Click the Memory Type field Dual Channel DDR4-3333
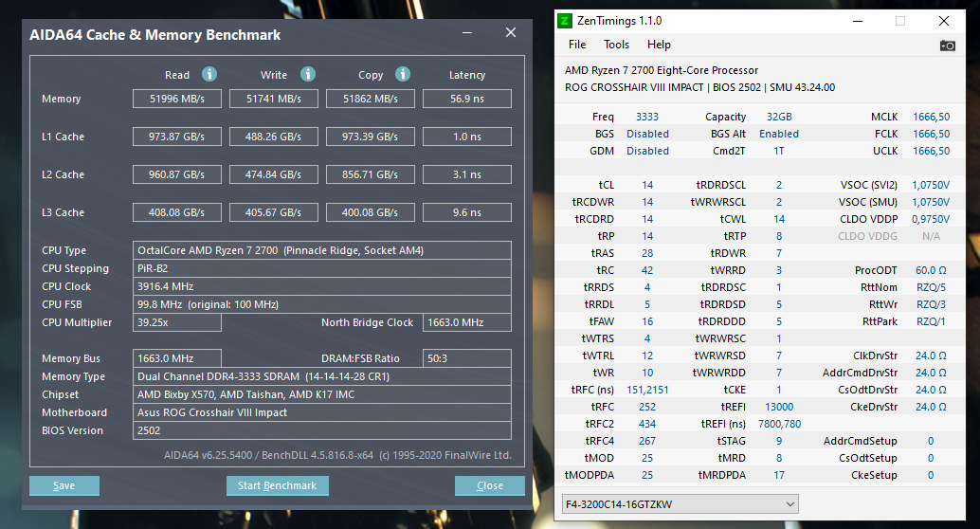 point(322,376)
